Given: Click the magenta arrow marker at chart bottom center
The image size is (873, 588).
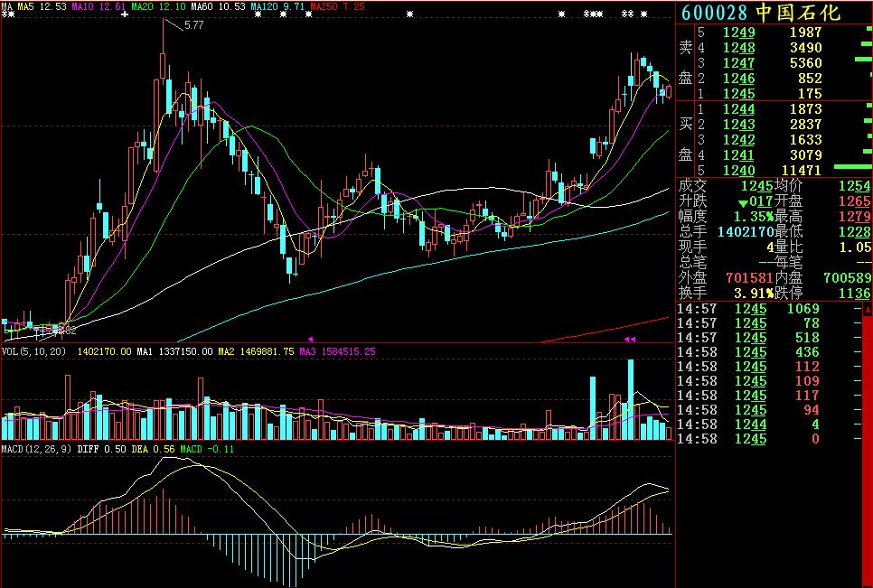Looking at the screenshot, I should pos(310,339).
